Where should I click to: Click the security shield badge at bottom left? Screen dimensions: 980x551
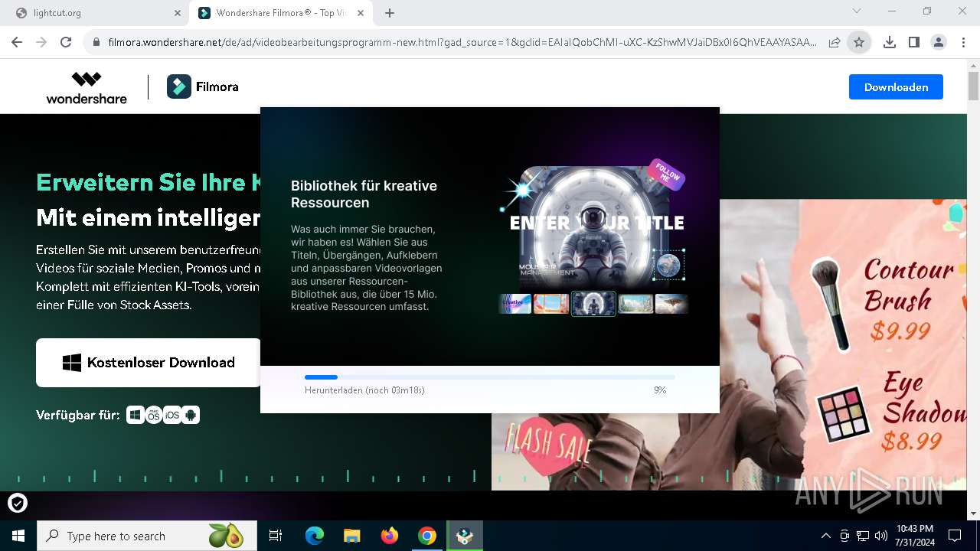coord(18,503)
